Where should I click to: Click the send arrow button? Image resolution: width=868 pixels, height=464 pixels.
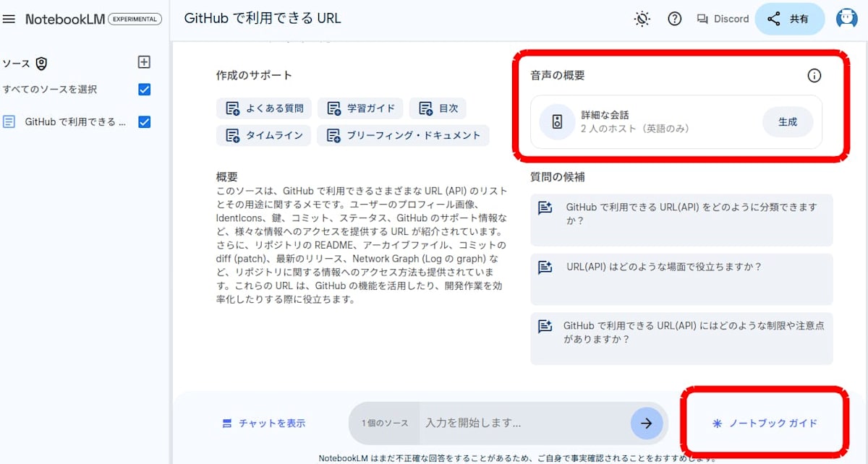point(646,424)
